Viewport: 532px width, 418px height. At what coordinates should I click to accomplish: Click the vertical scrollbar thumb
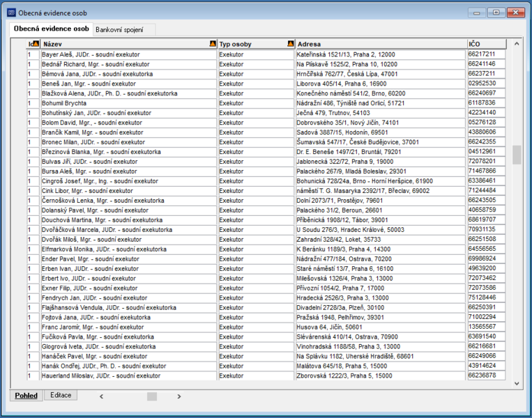pyautogui.click(x=517, y=155)
